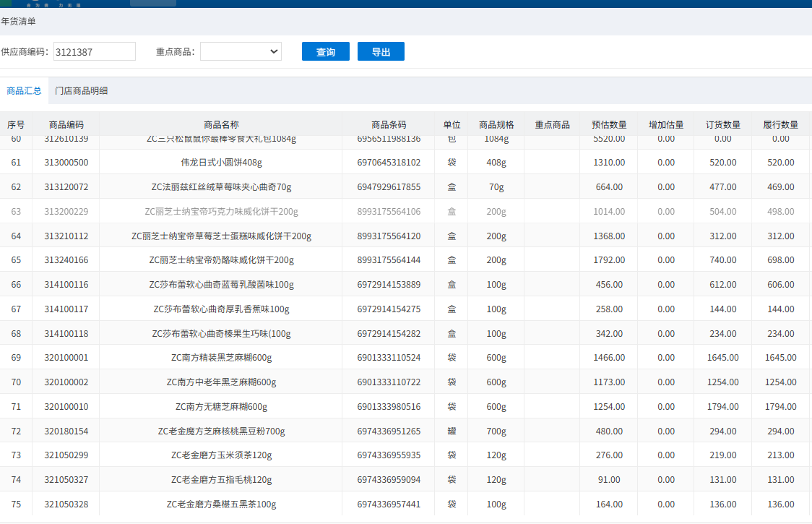Click the 订货数量 column header
812x524 pixels.
723,124
